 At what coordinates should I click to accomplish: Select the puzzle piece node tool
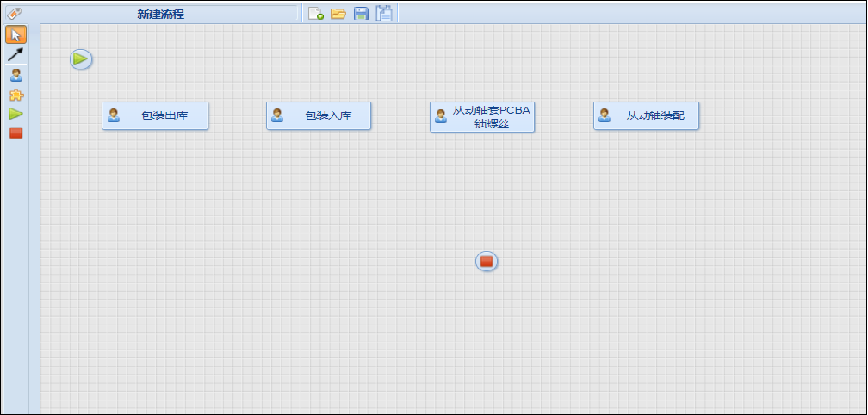pos(15,95)
